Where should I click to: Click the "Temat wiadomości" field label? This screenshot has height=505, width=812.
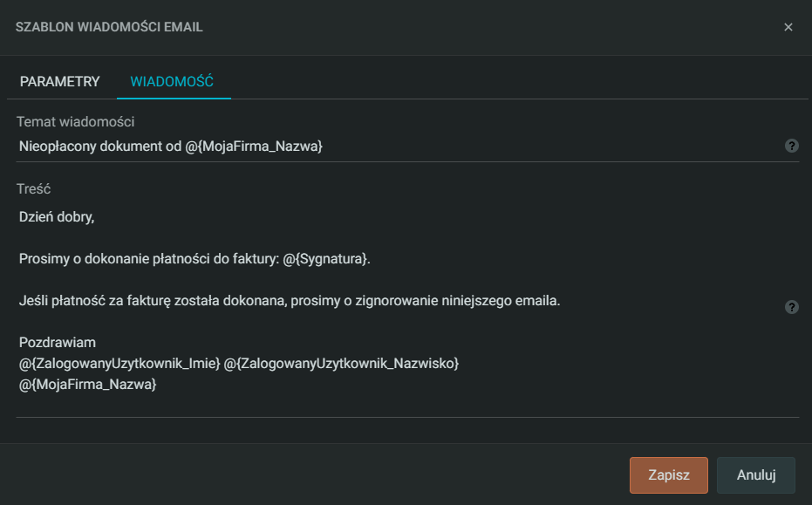[75, 122]
